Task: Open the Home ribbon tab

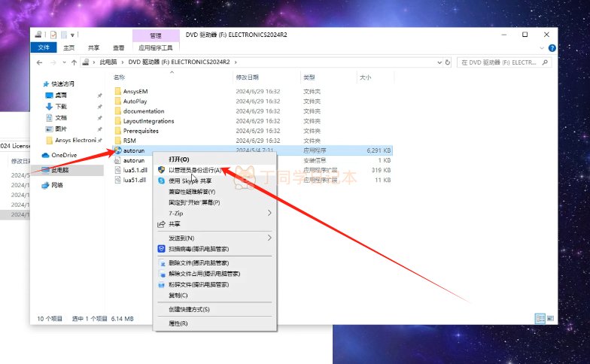Action: [69, 48]
